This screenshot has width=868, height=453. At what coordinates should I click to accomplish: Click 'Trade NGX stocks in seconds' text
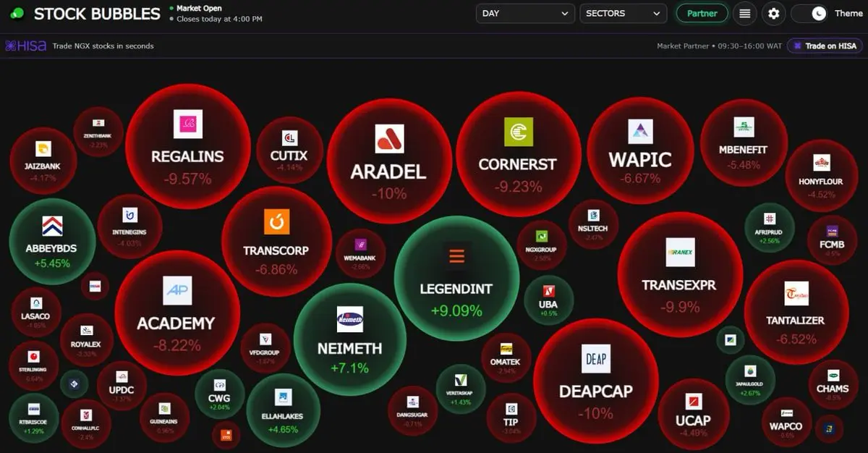(103, 46)
